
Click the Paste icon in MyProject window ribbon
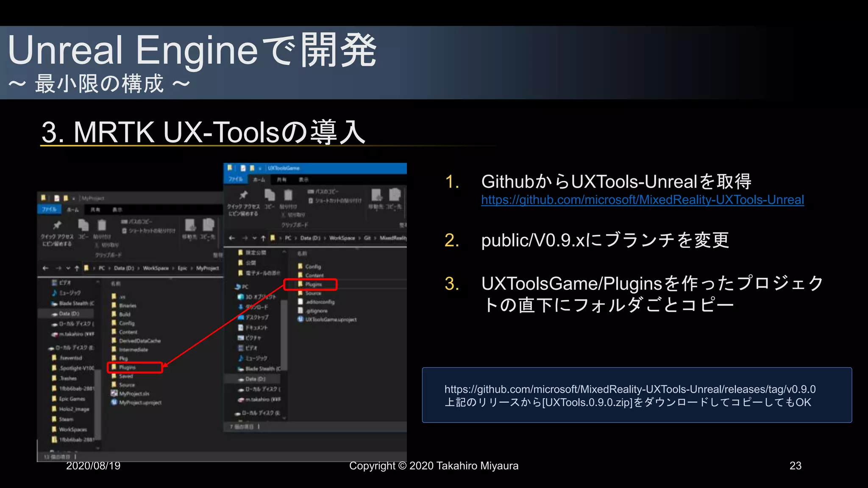102,225
